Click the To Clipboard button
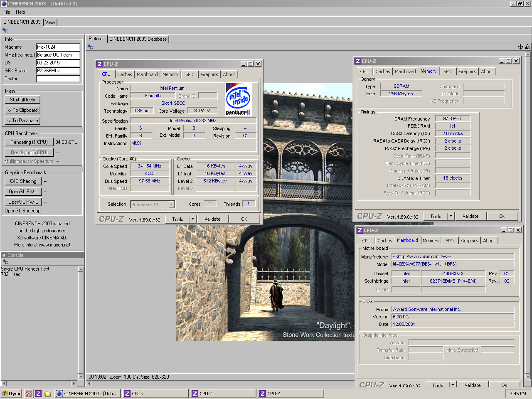Screen dimensions: 532x399 tap(23, 110)
